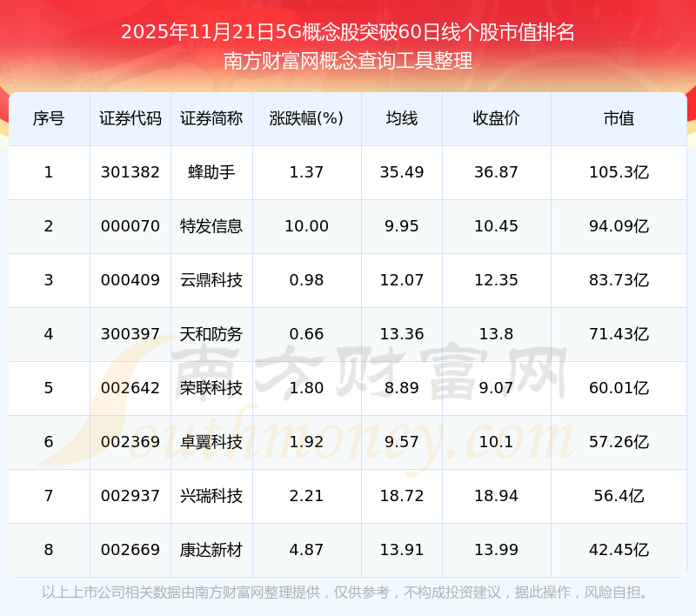
Task: Select stock code 000409
Action: (x=130, y=280)
